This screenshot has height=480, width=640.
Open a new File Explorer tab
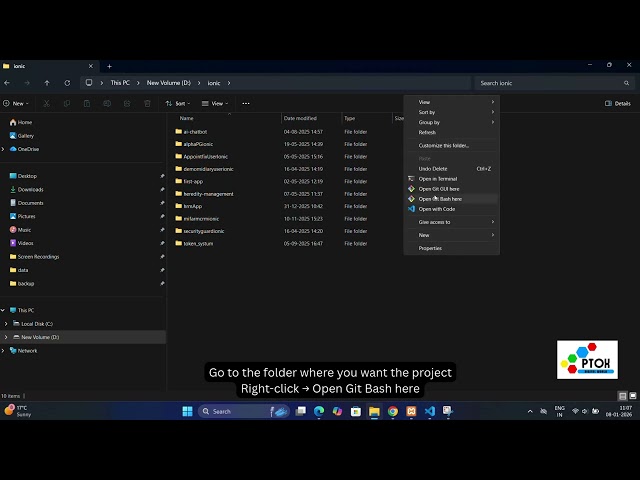point(109,66)
